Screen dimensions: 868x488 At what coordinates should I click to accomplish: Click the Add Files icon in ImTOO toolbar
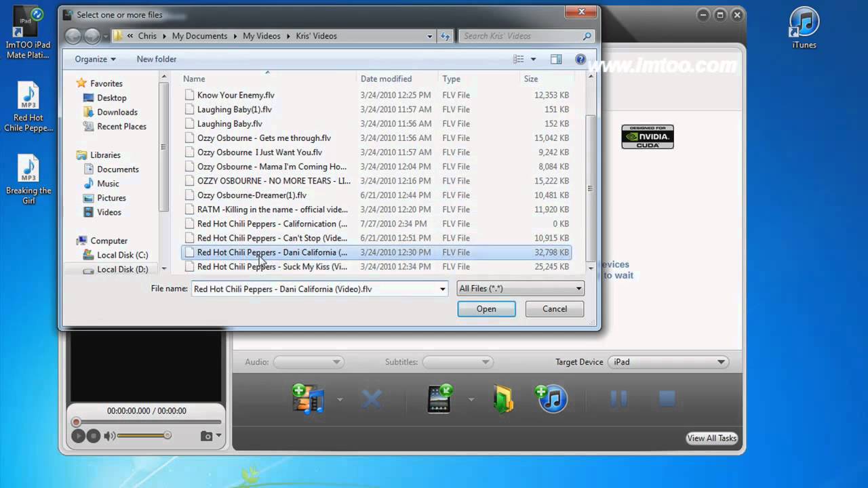[x=309, y=399]
